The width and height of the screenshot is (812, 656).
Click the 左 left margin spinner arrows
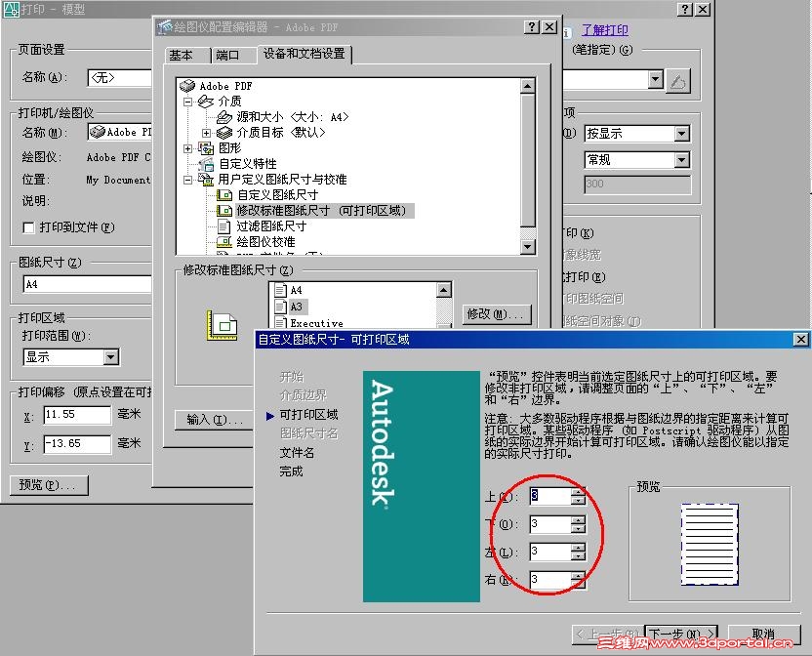click(x=578, y=553)
